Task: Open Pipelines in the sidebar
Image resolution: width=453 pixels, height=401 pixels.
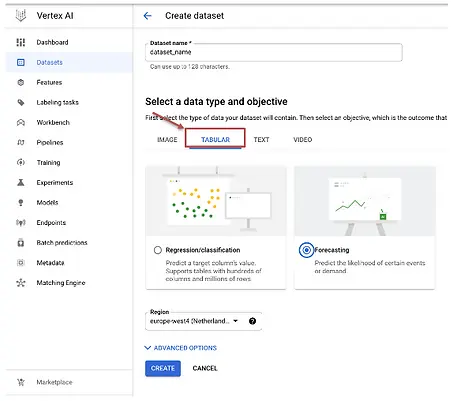Action: pos(69,142)
